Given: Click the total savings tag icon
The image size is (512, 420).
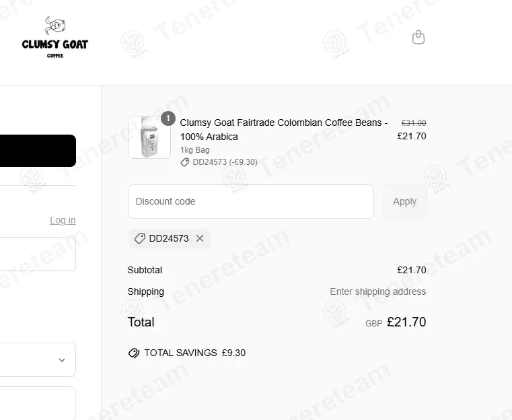Looking at the screenshot, I should (x=134, y=353).
